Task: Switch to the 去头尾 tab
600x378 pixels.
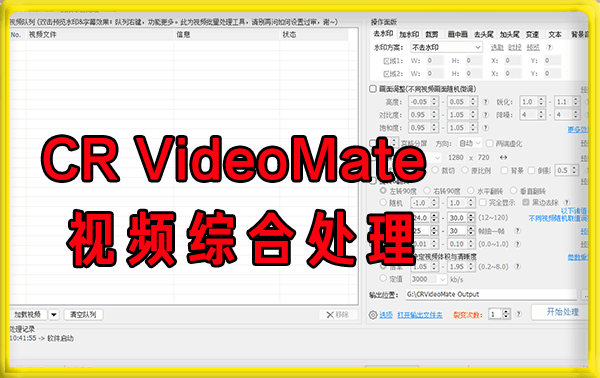Action: click(484, 34)
